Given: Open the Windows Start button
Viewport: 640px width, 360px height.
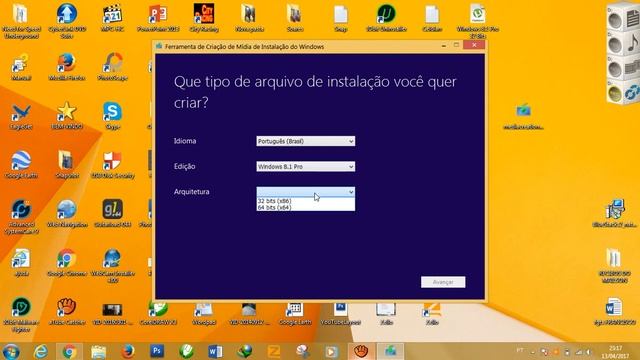Looking at the screenshot, I should (x=11, y=351).
